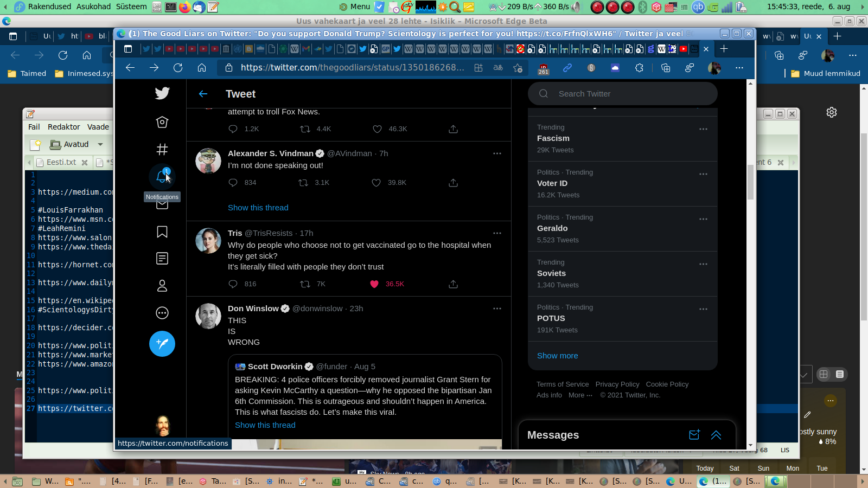The image size is (868, 488).
Task: Open Edge home page button
Action: [x=202, y=68]
